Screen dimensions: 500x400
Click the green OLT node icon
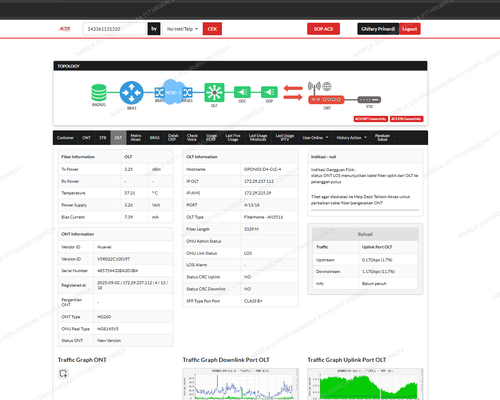[214, 92]
